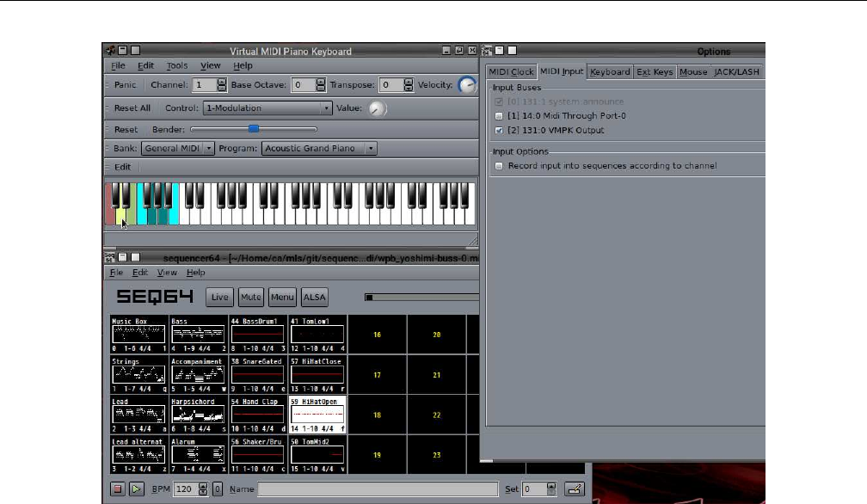Toggle the Music Box pattern
Image resolution: width=867 pixels, height=504 pixels.
coord(138,335)
